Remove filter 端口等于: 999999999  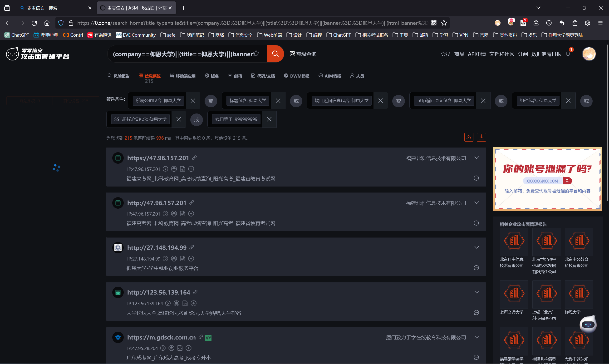pos(269,119)
